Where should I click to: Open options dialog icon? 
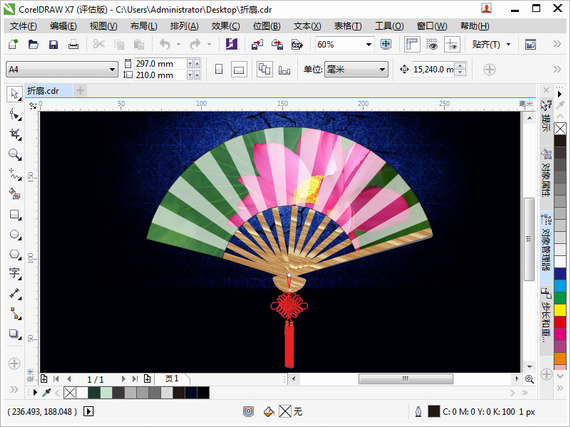pos(530,44)
